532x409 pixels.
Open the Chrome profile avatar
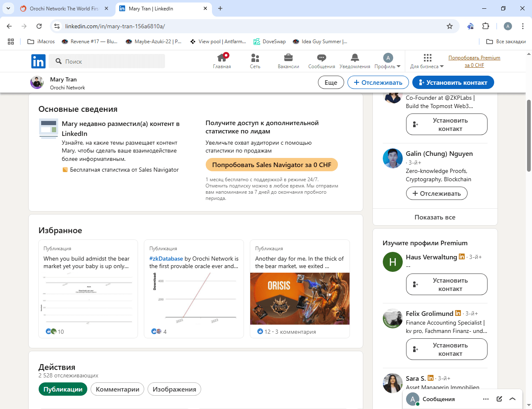tap(508, 26)
